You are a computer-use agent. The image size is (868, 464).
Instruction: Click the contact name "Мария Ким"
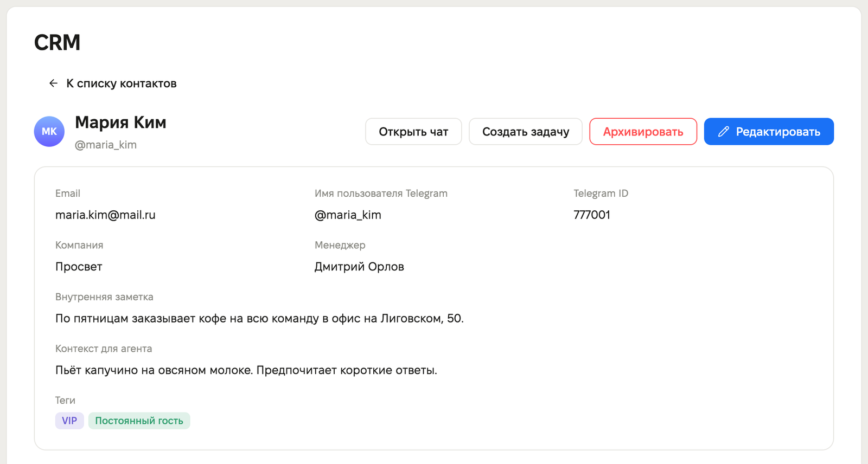click(120, 123)
